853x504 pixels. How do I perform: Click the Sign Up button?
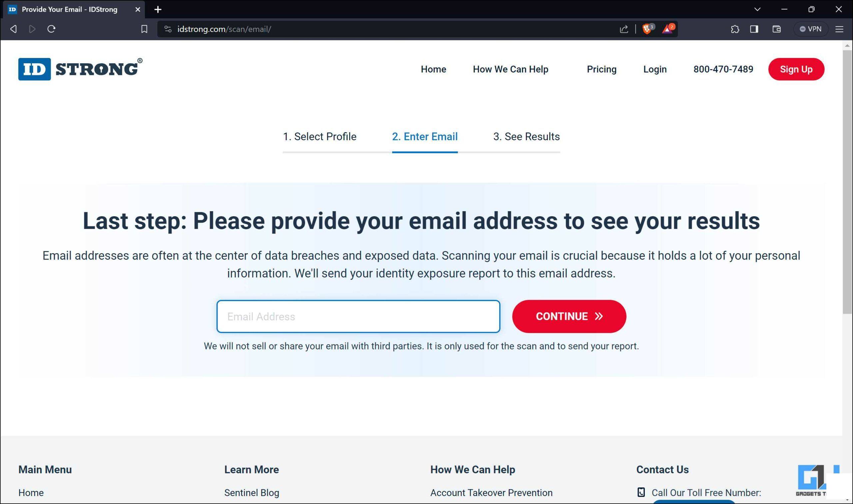click(x=796, y=69)
